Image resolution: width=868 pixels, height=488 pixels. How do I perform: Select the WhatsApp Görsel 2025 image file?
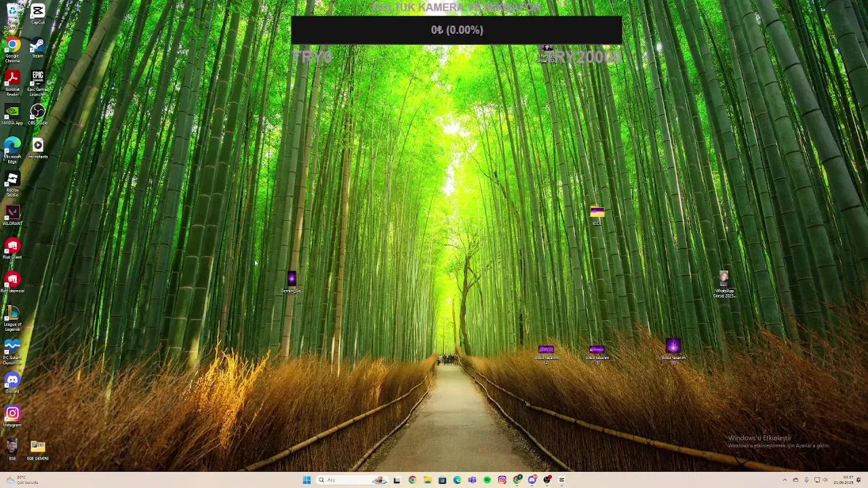tap(724, 285)
